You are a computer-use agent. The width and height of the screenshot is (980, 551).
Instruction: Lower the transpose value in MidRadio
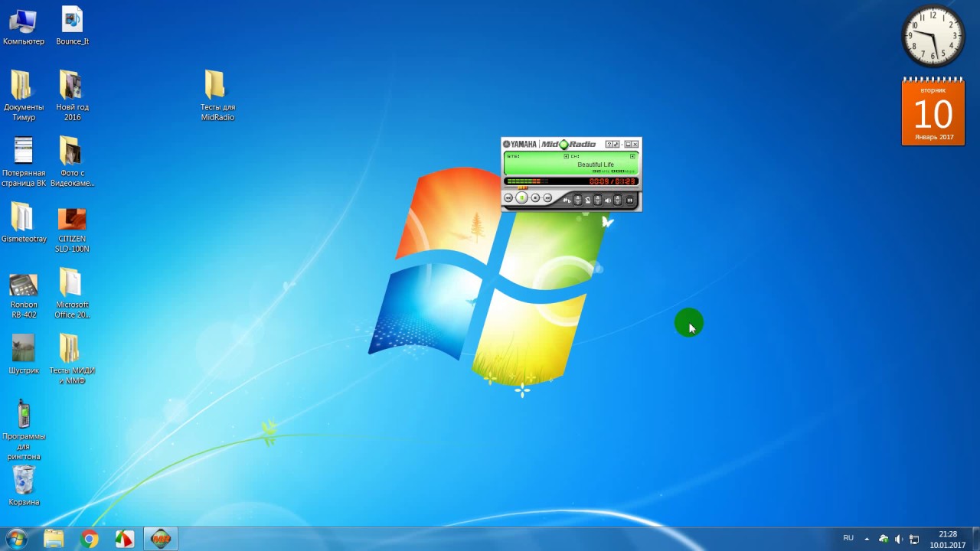pos(578,203)
